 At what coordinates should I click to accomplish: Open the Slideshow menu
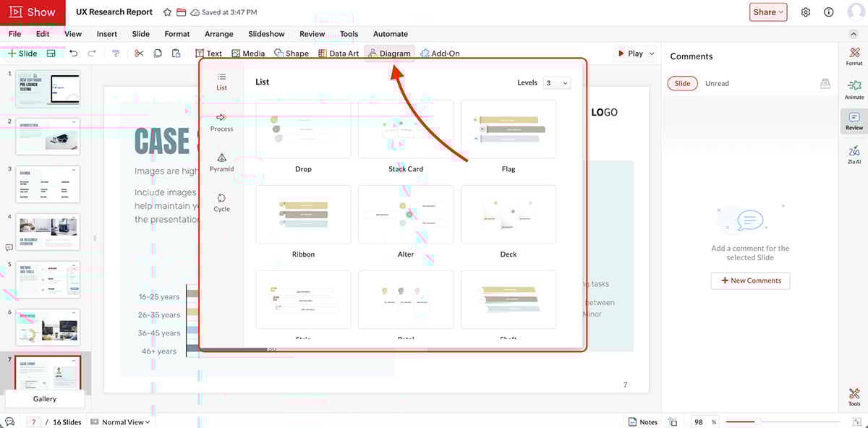coord(265,33)
